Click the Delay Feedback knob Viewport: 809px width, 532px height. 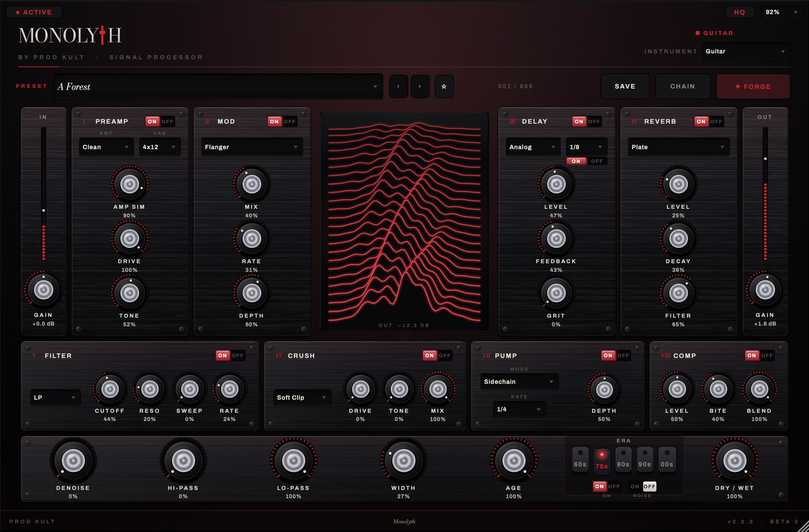556,238
